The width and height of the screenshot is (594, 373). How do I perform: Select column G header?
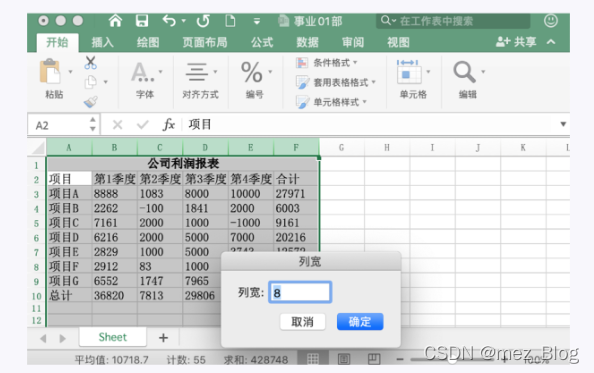click(341, 147)
